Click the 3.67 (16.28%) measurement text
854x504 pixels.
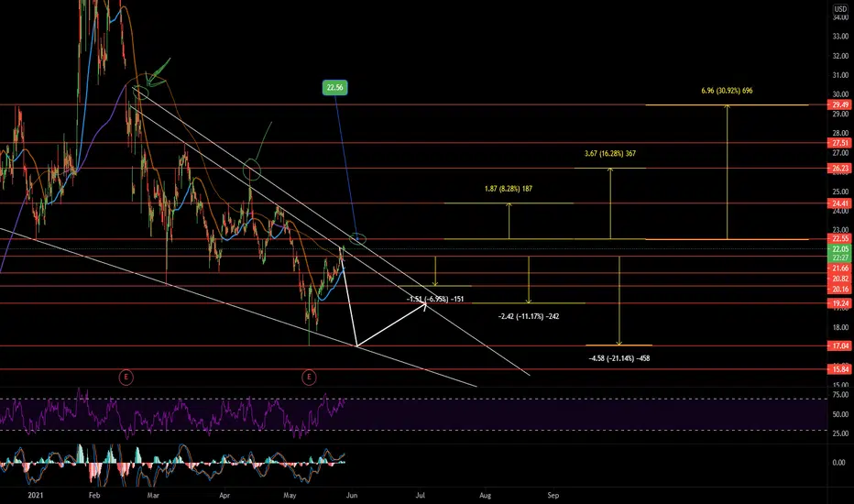point(610,154)
